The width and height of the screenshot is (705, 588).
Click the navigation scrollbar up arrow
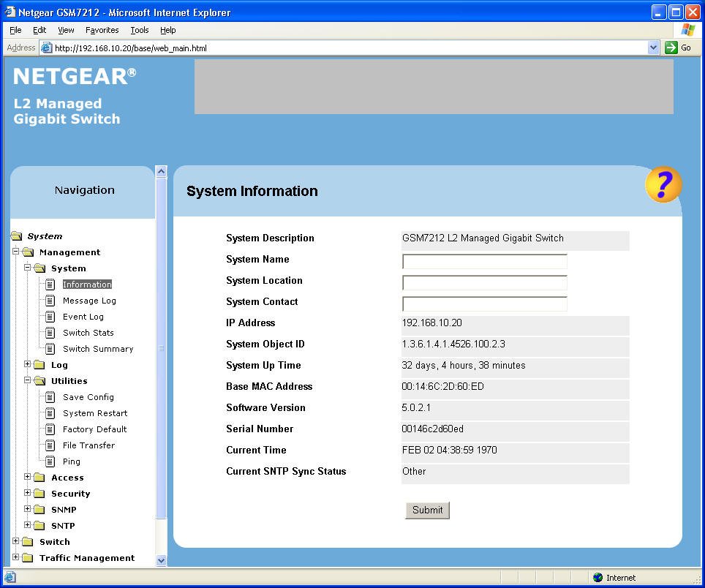coord(161,171)
